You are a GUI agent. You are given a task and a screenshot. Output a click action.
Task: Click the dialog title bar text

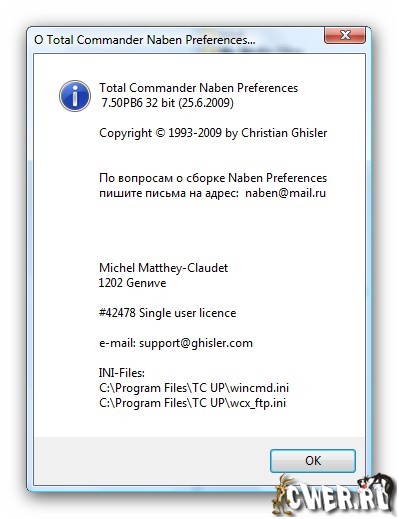click(x=144, y=40)
